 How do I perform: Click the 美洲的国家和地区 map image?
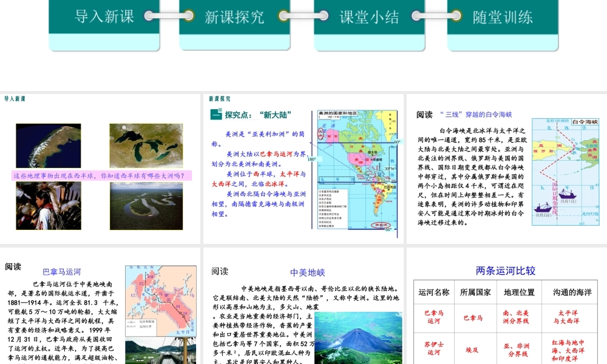[x=358, y=170]
